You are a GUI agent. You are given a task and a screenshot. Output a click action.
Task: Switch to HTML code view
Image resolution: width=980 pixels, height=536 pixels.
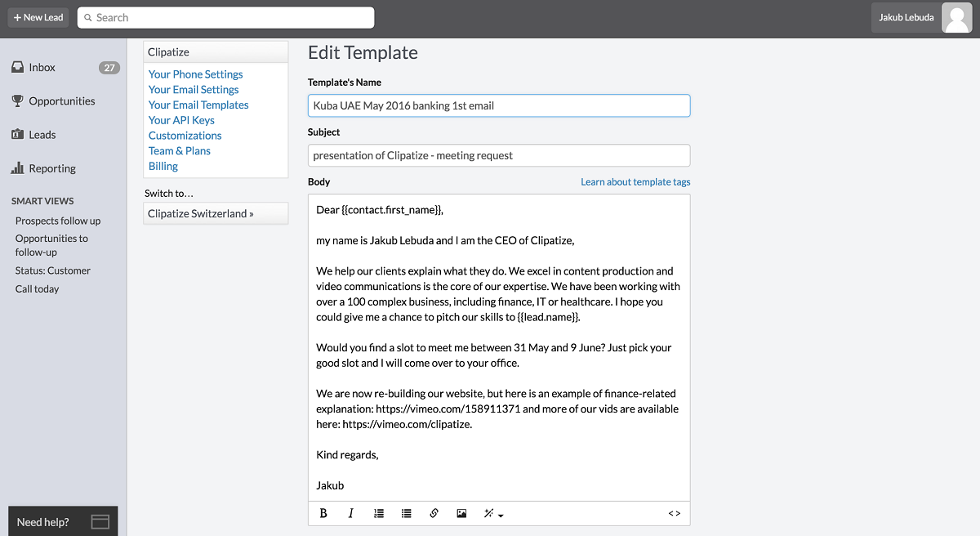coord(674,513)
